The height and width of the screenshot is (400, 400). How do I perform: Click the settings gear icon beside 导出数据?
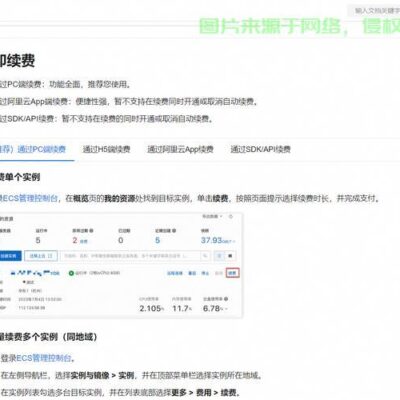click(x=231, y=217)
